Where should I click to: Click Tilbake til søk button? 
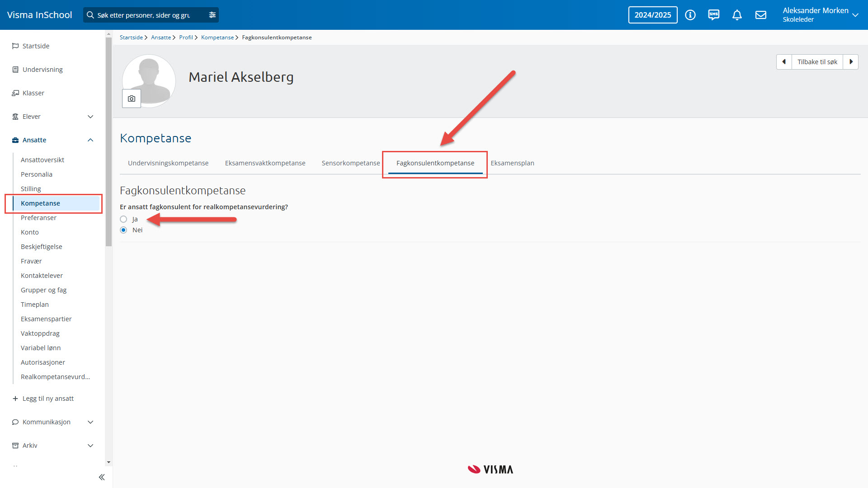pos(817,62)
